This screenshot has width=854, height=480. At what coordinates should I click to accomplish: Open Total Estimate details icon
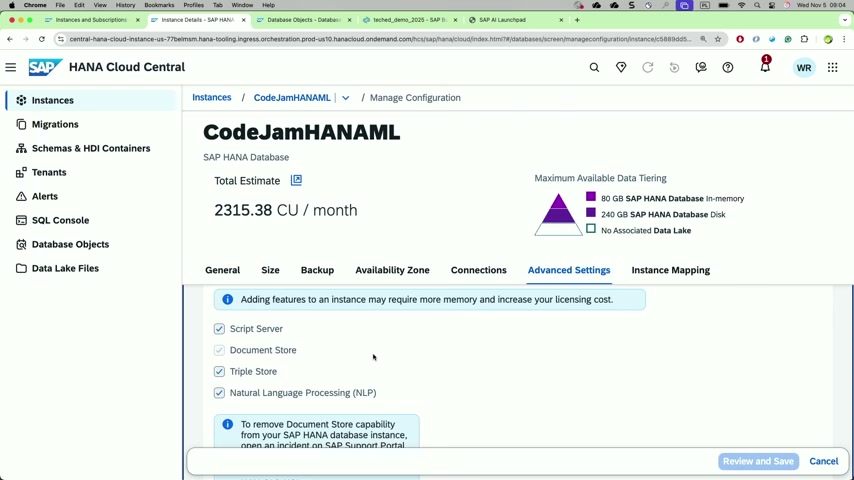296,180
